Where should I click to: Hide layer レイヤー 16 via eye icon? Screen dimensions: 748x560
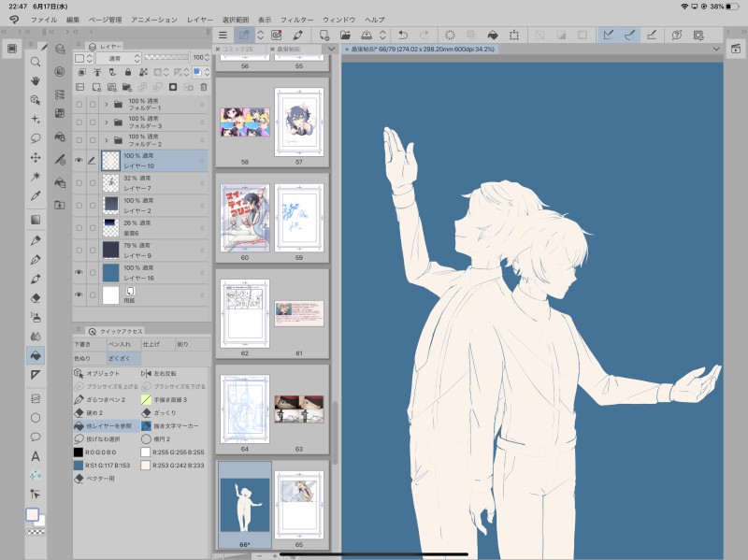pyautogui.click(x=79, y=272)
